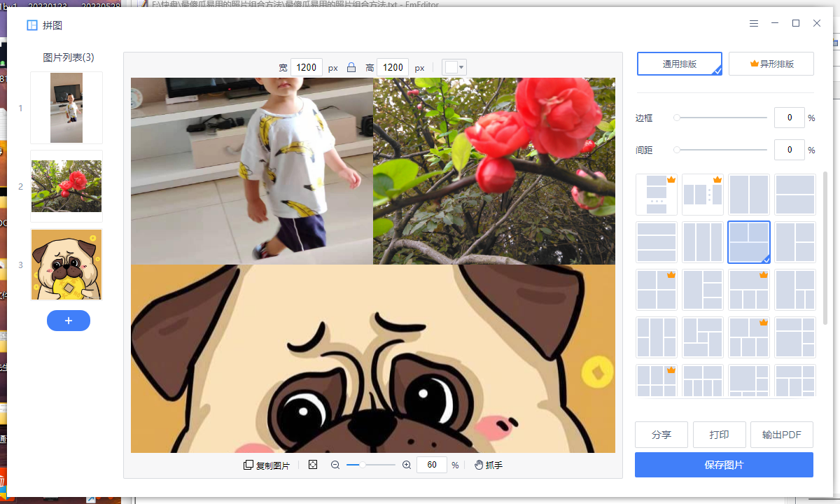Image resolution: width=840 pixels, height=504 pixels.
Task: Click the red flower cell in the canvas
Action: 494,171
